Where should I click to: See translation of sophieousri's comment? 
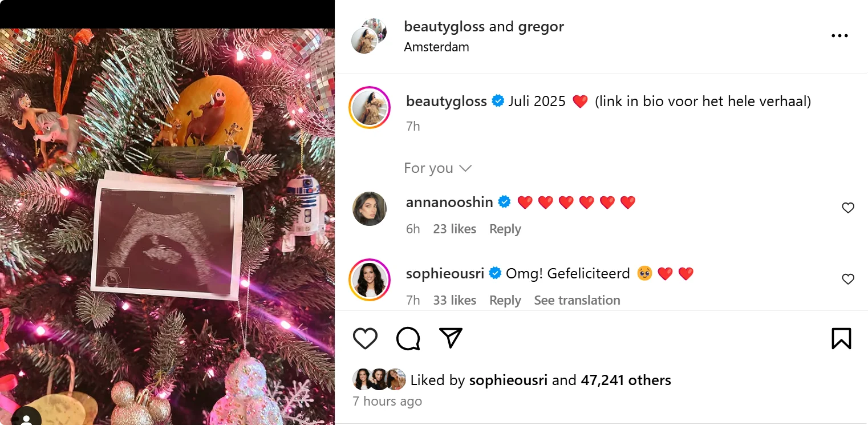pos(577,300)
